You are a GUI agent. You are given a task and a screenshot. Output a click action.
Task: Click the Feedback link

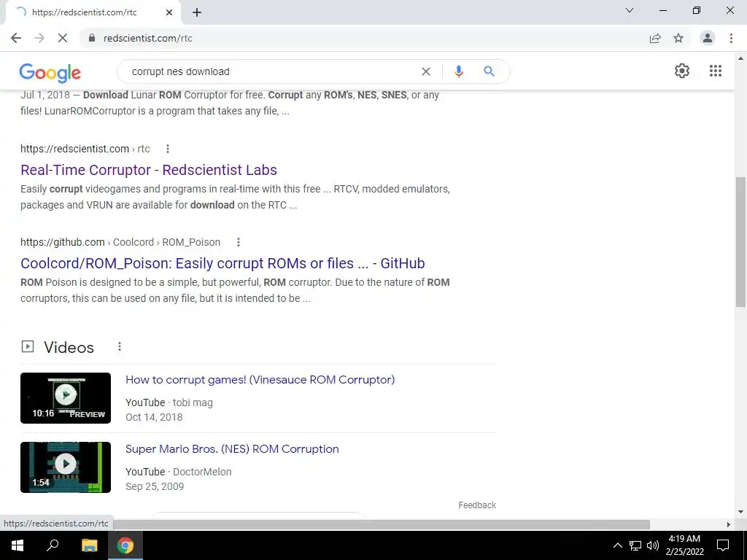coord(477,505)
